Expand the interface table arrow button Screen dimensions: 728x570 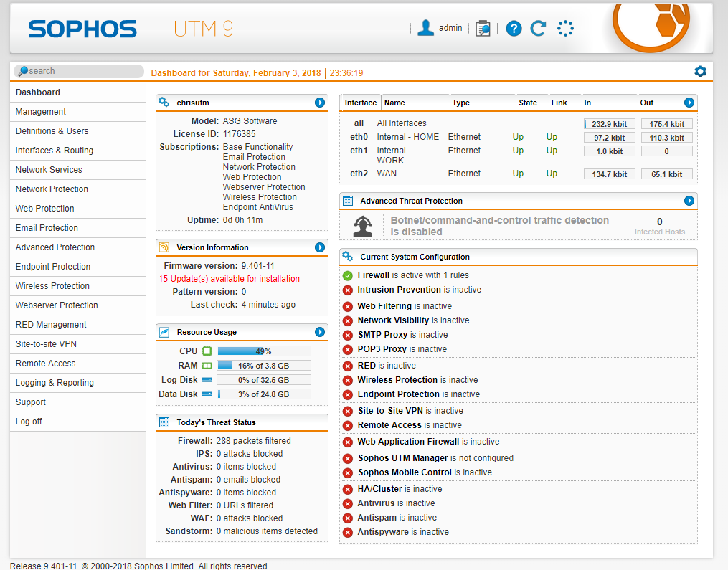689,102
